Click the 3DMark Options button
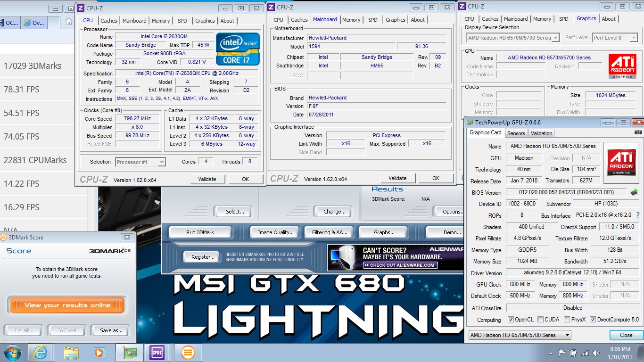Viewport: 644px width, 362px height. tap(449, 212)
